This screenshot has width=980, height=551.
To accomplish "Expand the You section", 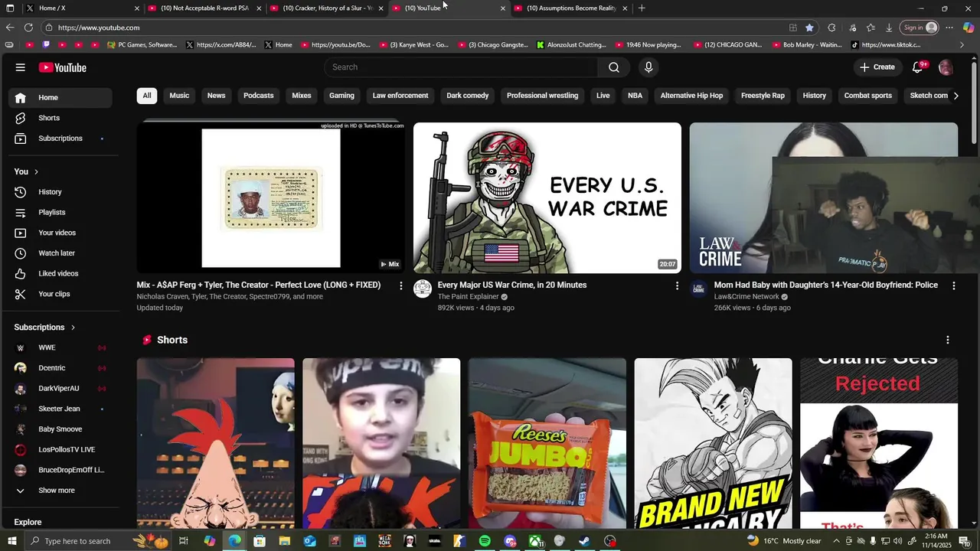I will coord(26,171).
